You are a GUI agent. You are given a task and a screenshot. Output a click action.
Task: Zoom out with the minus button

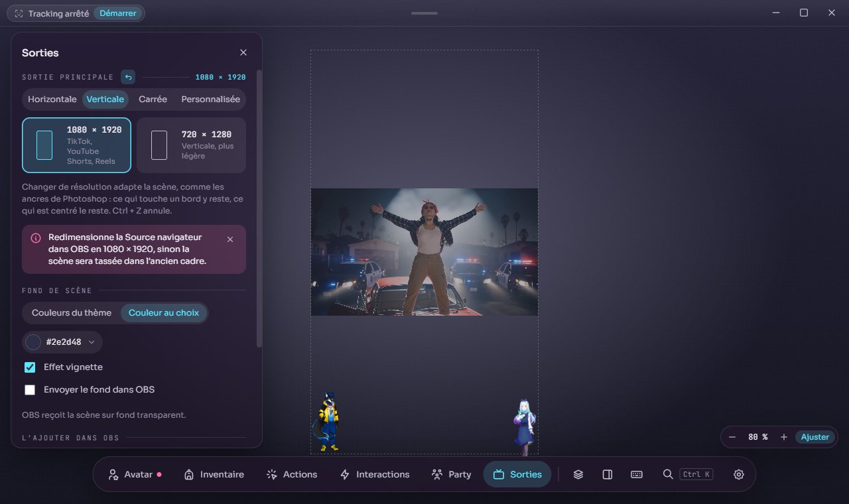point(732,437)
